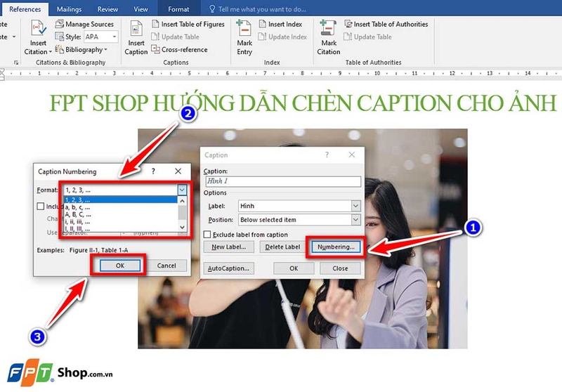This screenshot has height=392, width=562.
Task: Click the document's green heading text
Action: pyautogui.click(x=303, y=103)
